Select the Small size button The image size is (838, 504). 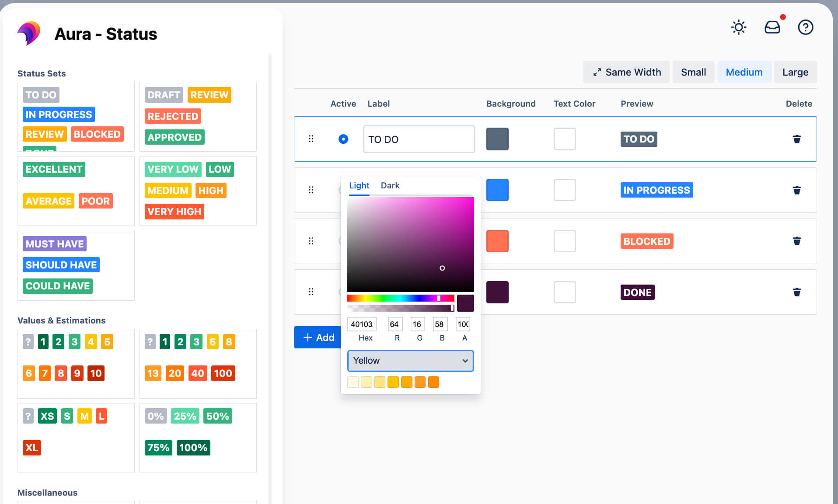[693, 72]
